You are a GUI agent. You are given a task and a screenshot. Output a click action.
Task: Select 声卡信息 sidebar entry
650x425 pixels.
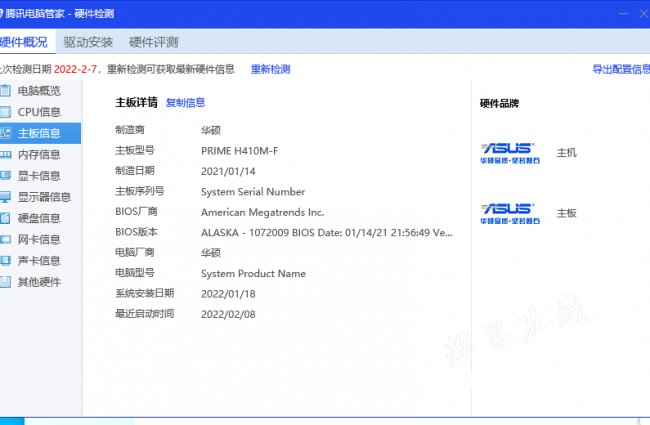point(39,261)
